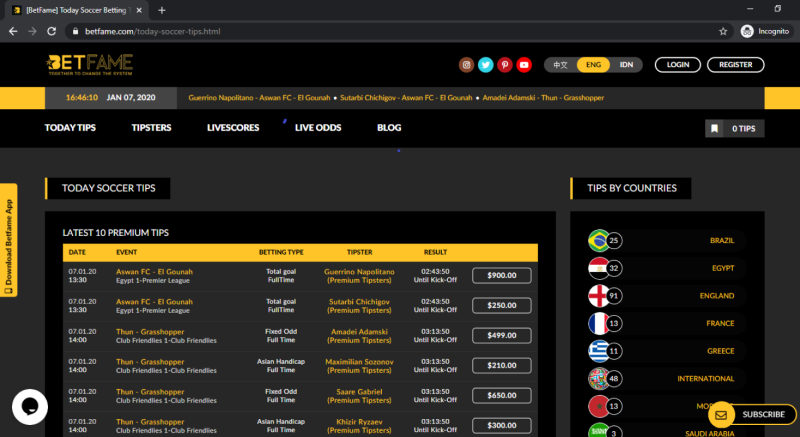Open the LIVESCORES menu
Image resolution: width=800 pixels, height=437 pixels.
coord(233,127)
